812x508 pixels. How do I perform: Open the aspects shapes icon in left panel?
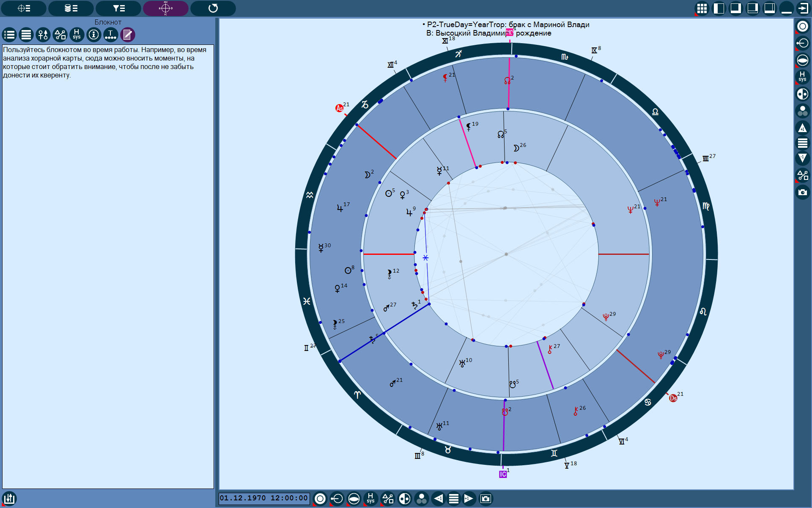point(60,35)
